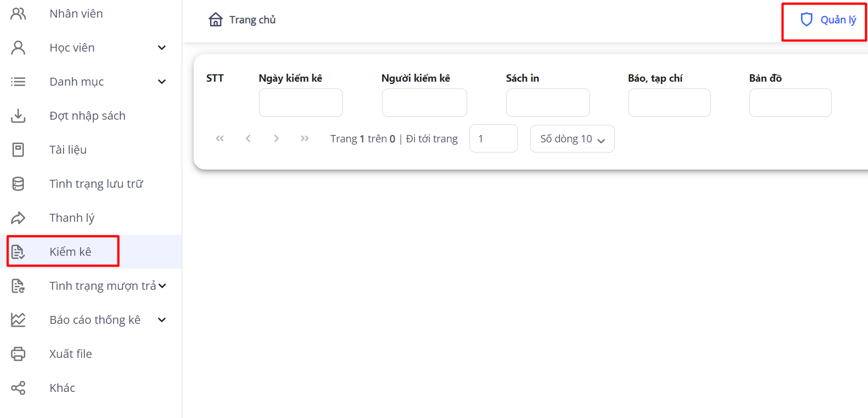
Task: Expand the Học viên submenu chevron
Action: click(162, 48)
